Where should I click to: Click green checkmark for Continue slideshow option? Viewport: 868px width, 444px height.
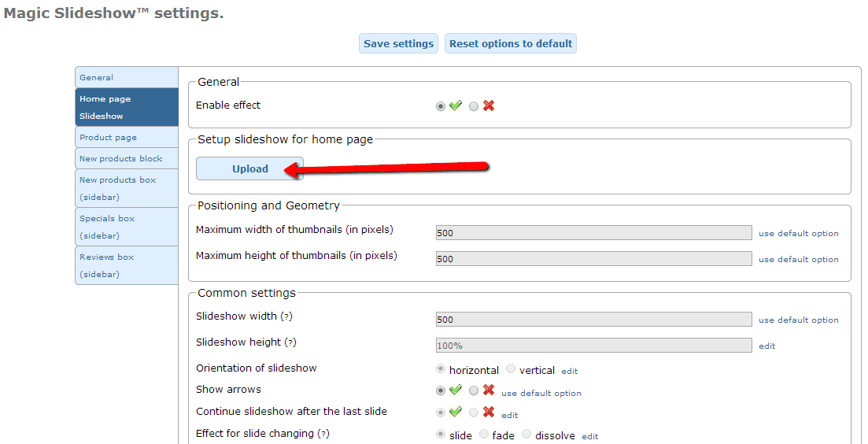click(455, 412)
